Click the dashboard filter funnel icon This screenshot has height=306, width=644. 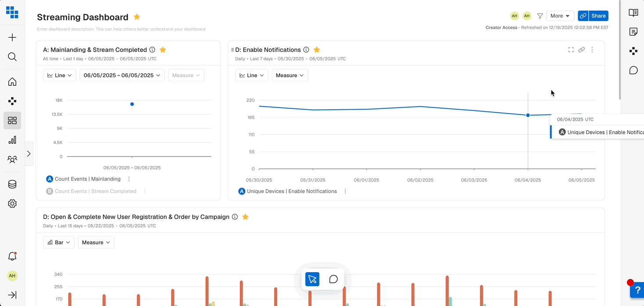pyautogui.click(x=540, y=16)
